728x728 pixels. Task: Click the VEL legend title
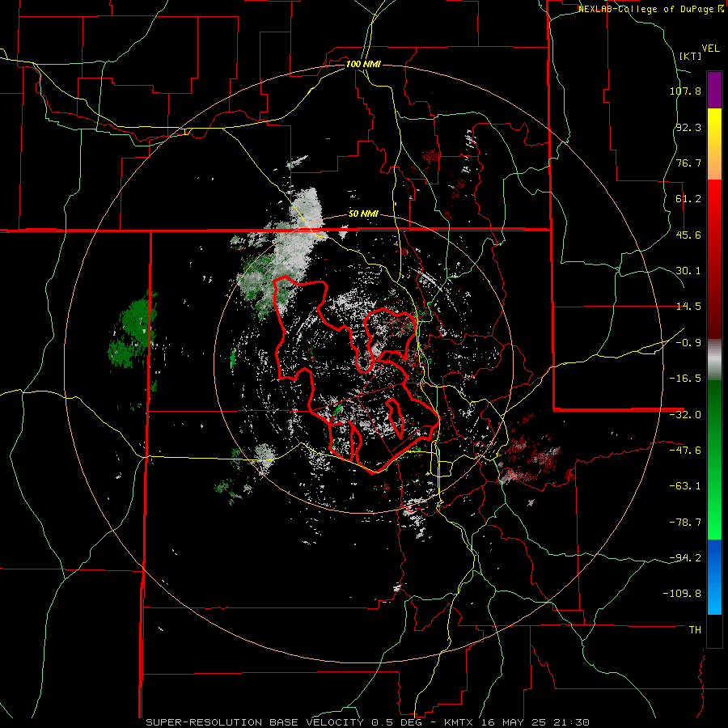point(710,49)
